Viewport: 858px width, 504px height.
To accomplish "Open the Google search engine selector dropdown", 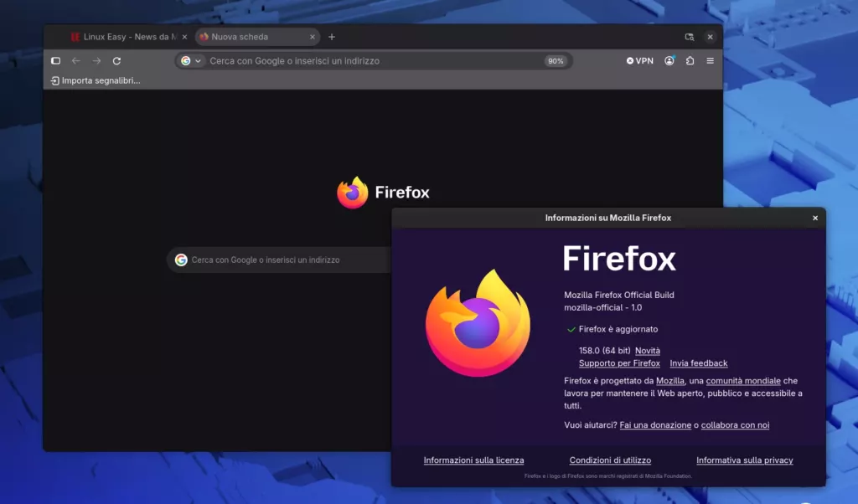I will pos(191,60).
